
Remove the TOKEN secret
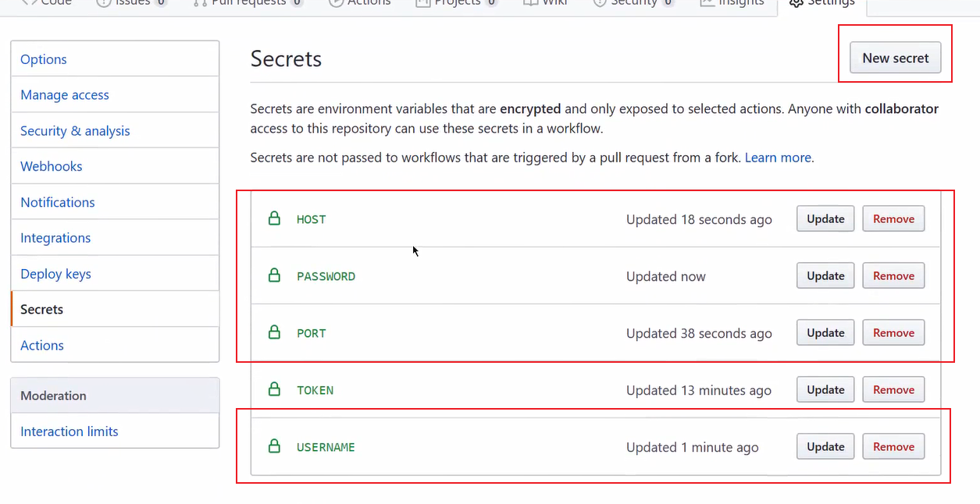click(893, 390)
